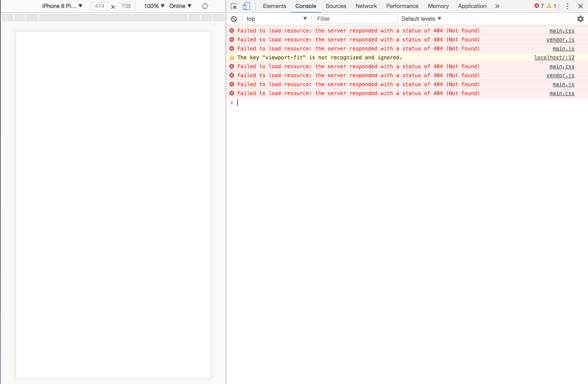
Task: Open the iPhone 6 Plus device dropdown
Action: pyautogui.click(x=62, y=6)
